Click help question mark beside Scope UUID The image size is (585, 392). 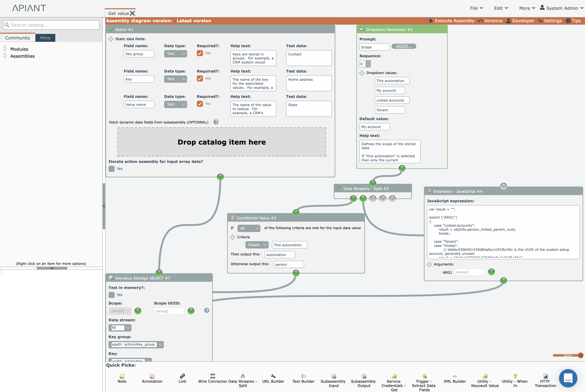207,310
